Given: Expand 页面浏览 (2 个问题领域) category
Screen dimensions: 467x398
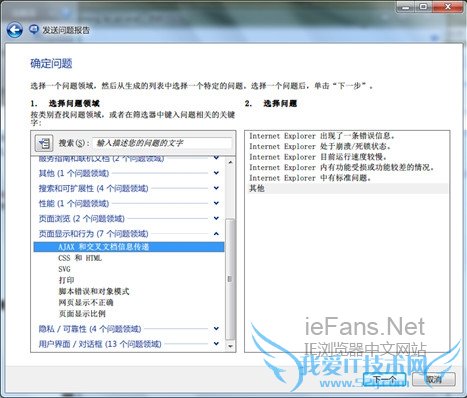Looking at the screenshot, I should [x=129, y=219].
